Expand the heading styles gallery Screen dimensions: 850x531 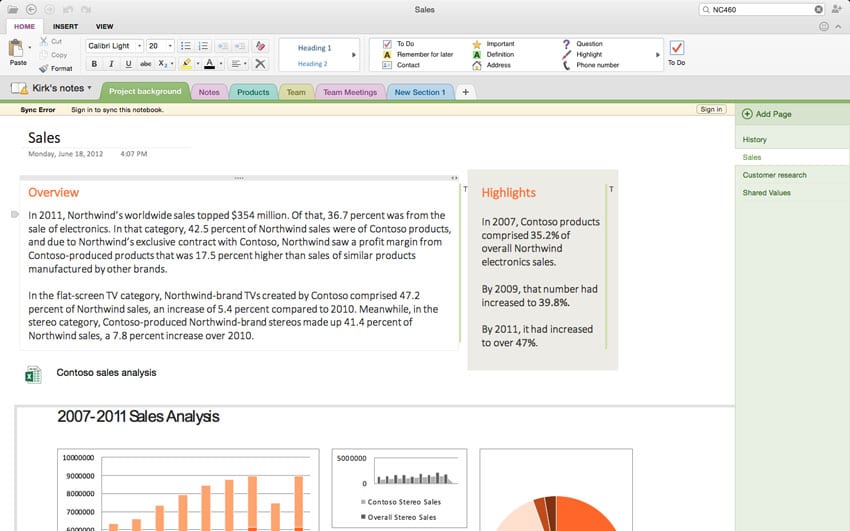click(354, 55)
